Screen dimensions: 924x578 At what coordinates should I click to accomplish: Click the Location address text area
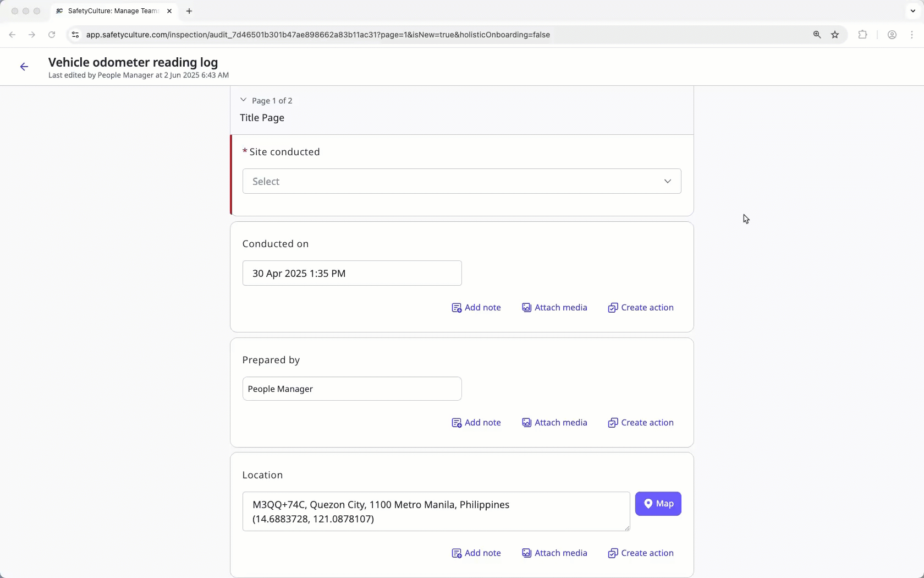(x=436, y=511)
